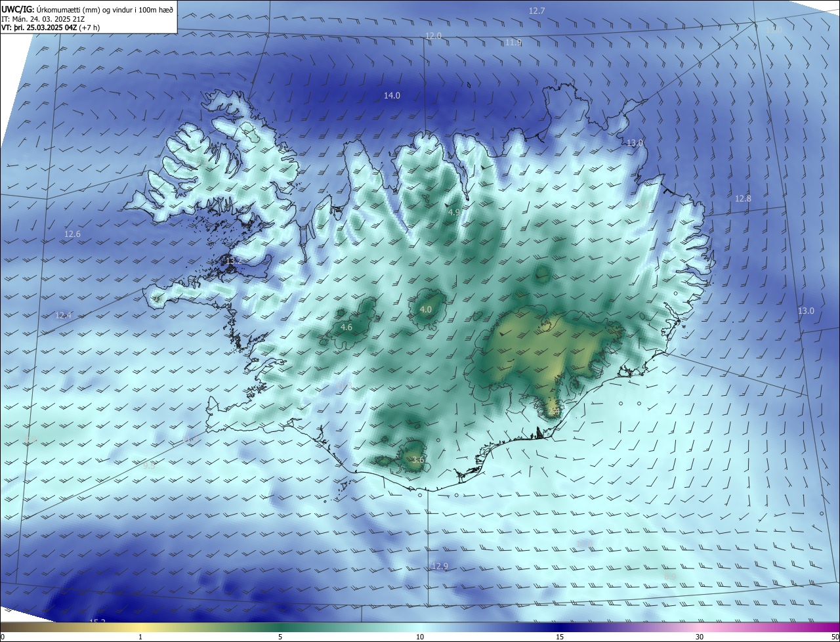Click the 'VT: þri. 25.03.2025 04Z' line
The width and height of the screenshot is (840, 642).
point(41,28)
